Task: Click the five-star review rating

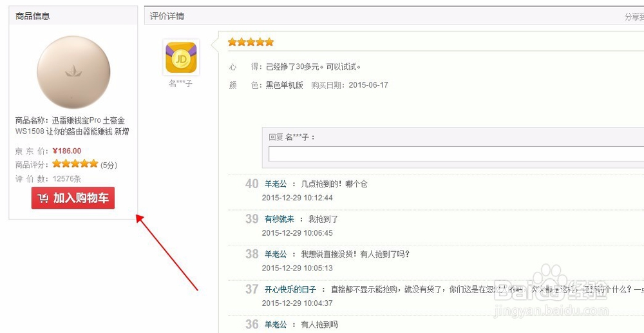Action: pyautogui.click(x=251, y=42)
